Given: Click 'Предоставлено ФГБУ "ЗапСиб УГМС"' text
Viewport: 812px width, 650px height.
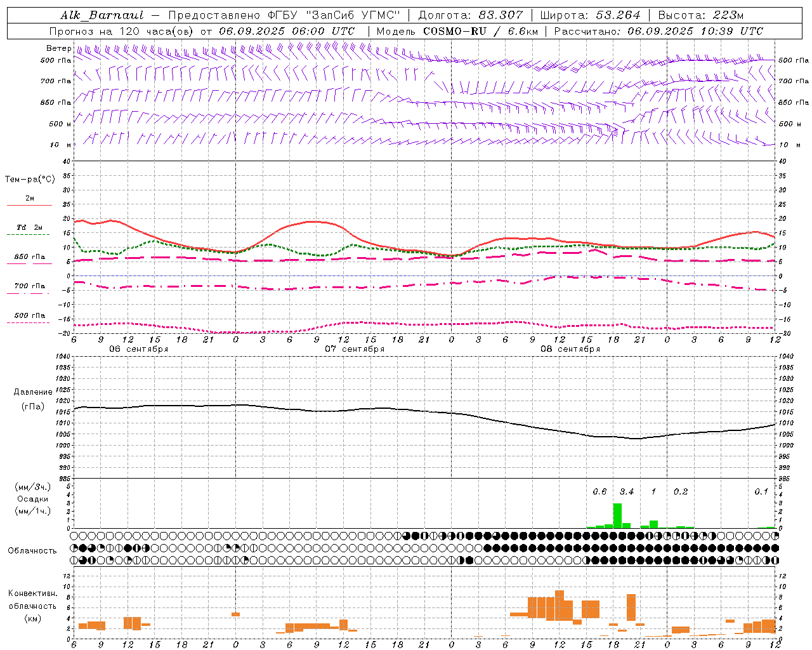Looking at the screenshot, I should tap(284, 15).
